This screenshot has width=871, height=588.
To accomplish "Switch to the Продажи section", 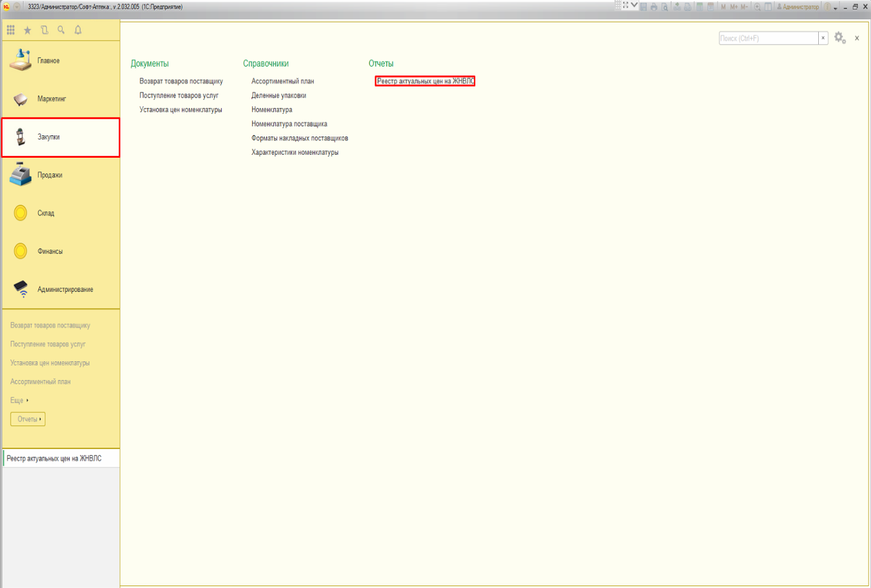I will 50,175.
